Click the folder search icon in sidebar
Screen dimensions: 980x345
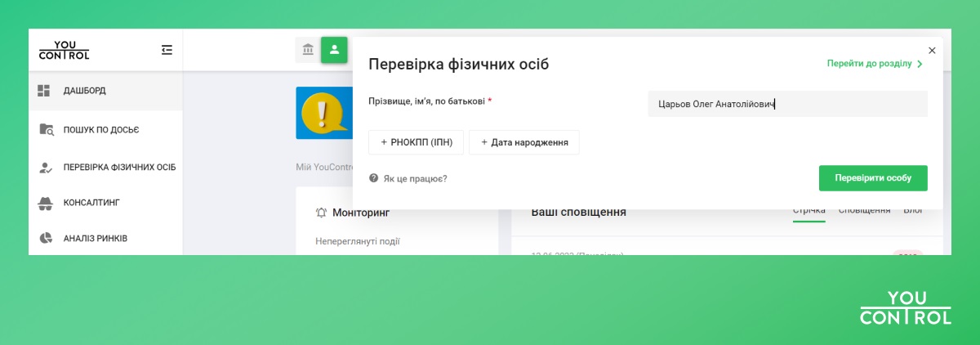46,129
